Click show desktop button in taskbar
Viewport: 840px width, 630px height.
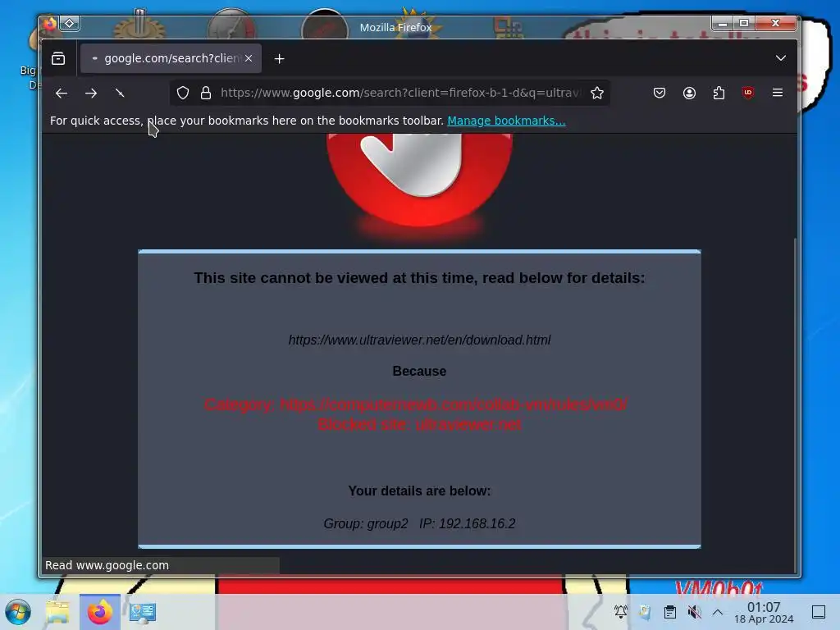click(819, 612)
